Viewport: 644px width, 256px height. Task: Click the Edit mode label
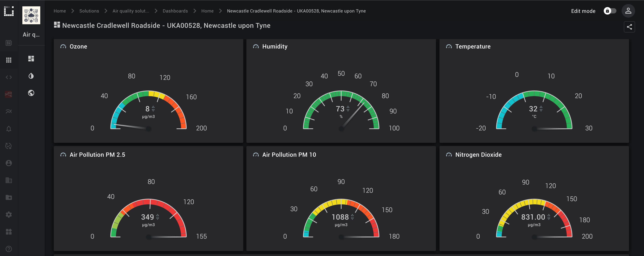[x=583, y=11]
